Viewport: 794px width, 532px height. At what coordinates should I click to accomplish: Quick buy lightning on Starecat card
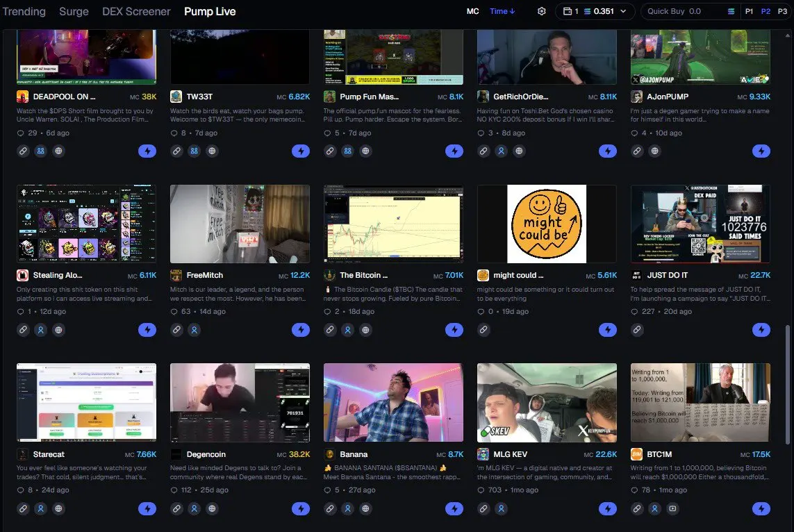pyautogui.click(x=147, y=508)
